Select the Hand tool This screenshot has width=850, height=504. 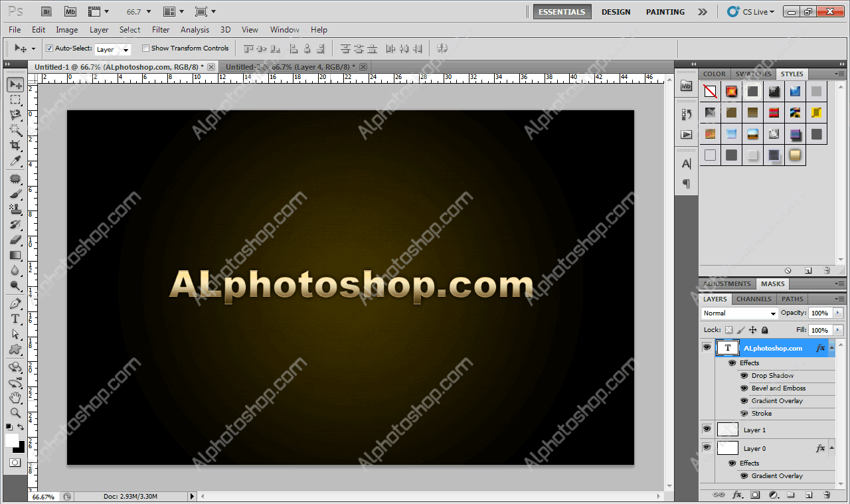tap(15, 398)
